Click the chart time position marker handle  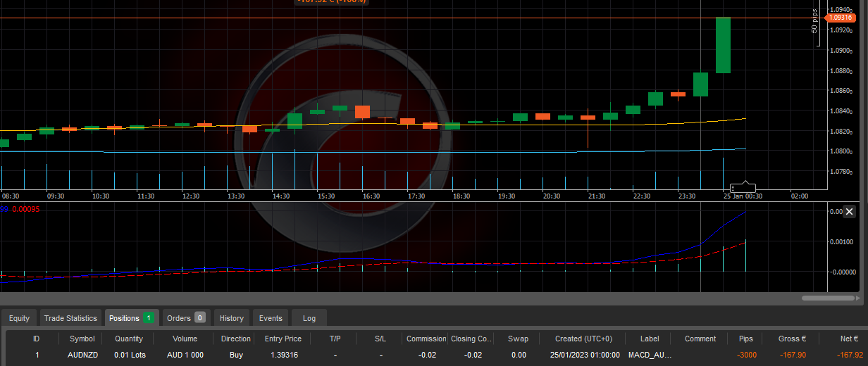tap(743, 188)
